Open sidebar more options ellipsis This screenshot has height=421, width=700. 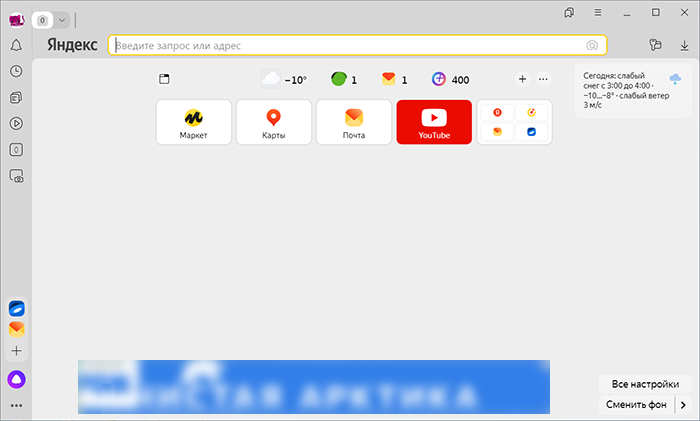click(x=17, y=405)
